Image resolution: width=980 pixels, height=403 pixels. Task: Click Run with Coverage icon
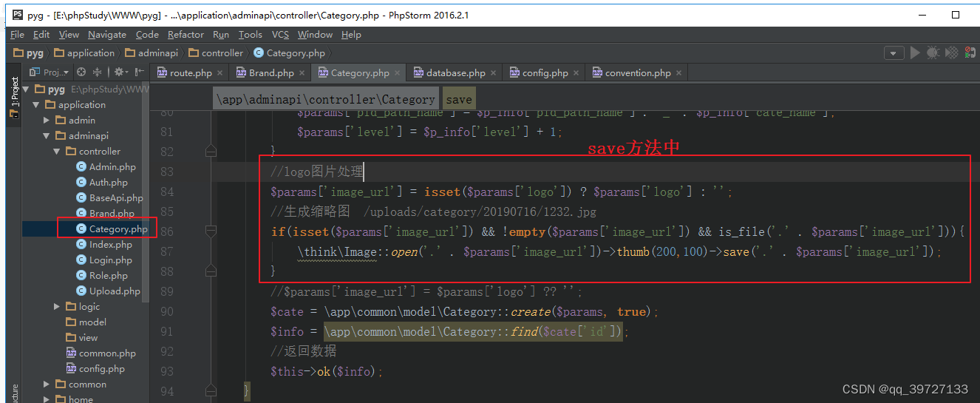(952, 53)
